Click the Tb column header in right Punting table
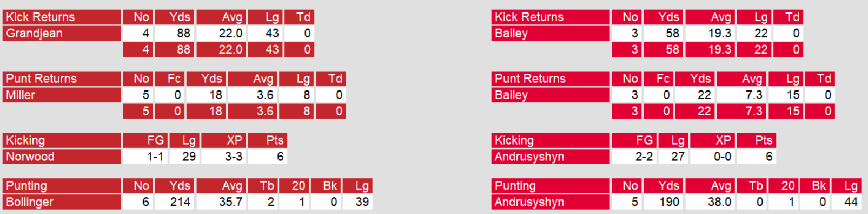The image size is (868, 214). click(x=751, y=186)
